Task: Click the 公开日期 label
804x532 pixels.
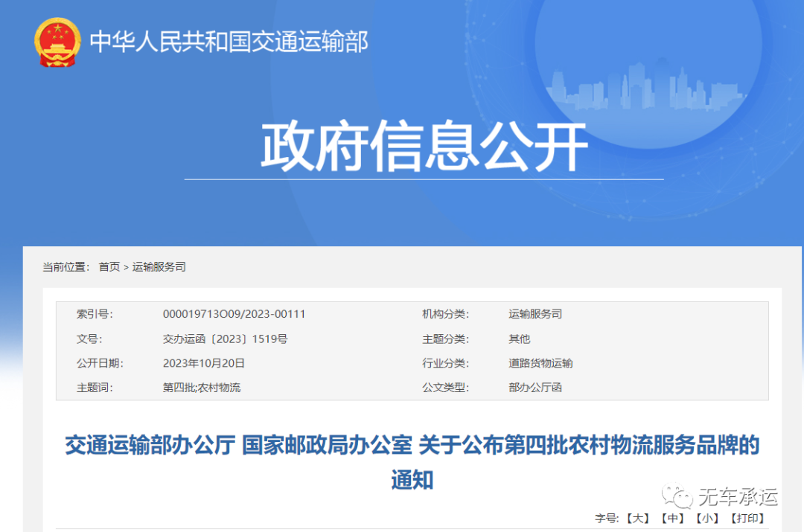Action: tap(100, 363)
